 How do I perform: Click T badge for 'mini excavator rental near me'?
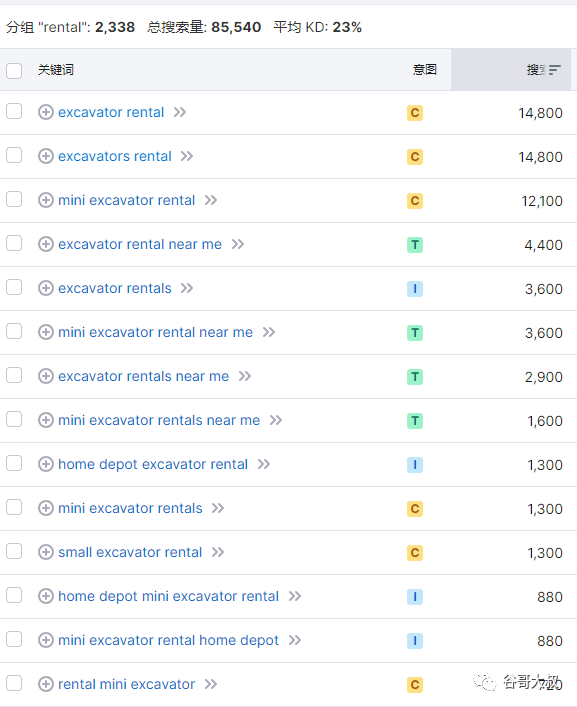click(415, 332)
